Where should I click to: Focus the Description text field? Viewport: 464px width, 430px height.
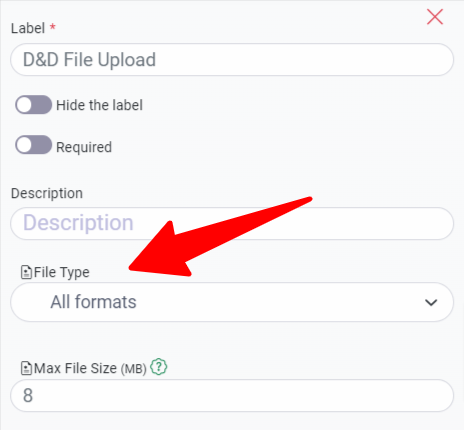(x=232, y=223)
